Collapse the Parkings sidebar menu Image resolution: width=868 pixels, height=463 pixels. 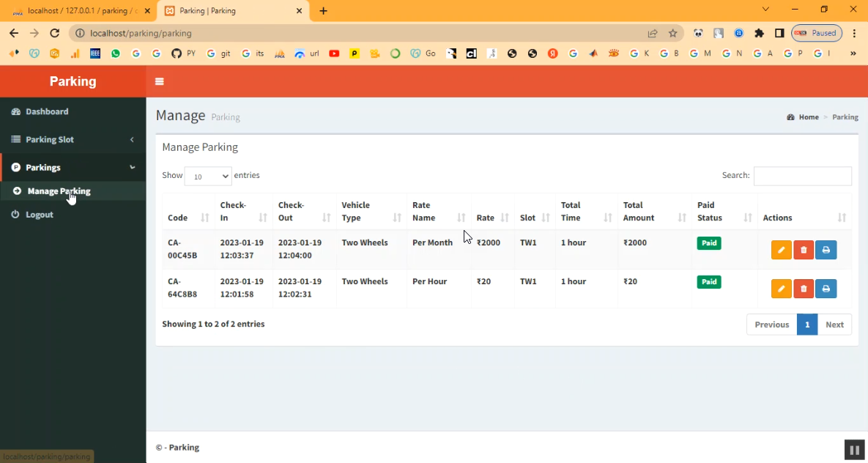pyautogui.click(x=73, y=167)
